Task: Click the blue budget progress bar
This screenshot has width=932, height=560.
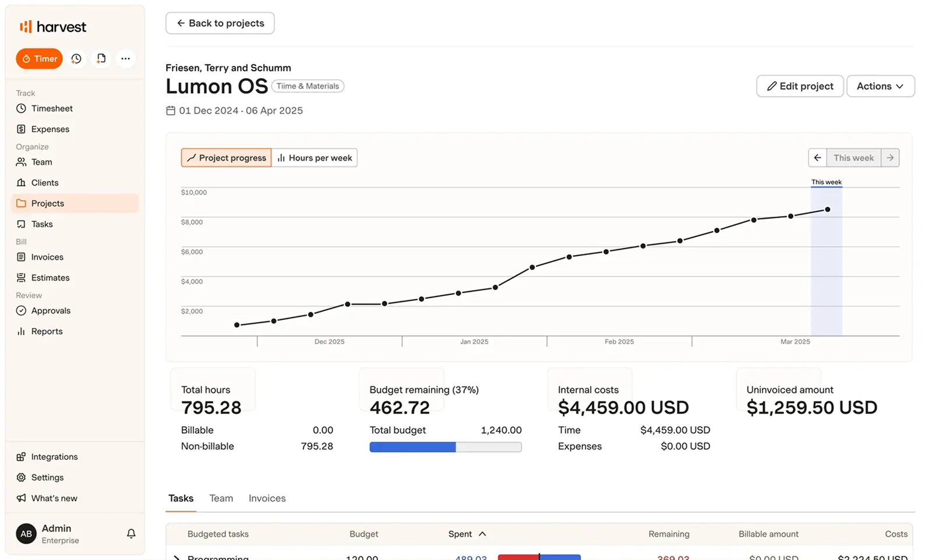Action: (x=446, y=447)
